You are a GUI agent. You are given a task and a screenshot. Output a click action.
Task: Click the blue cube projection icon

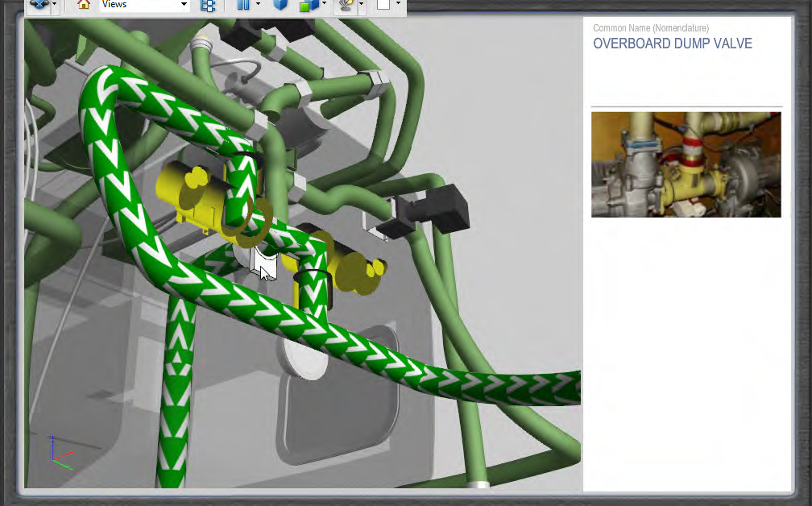coord(280,5)
